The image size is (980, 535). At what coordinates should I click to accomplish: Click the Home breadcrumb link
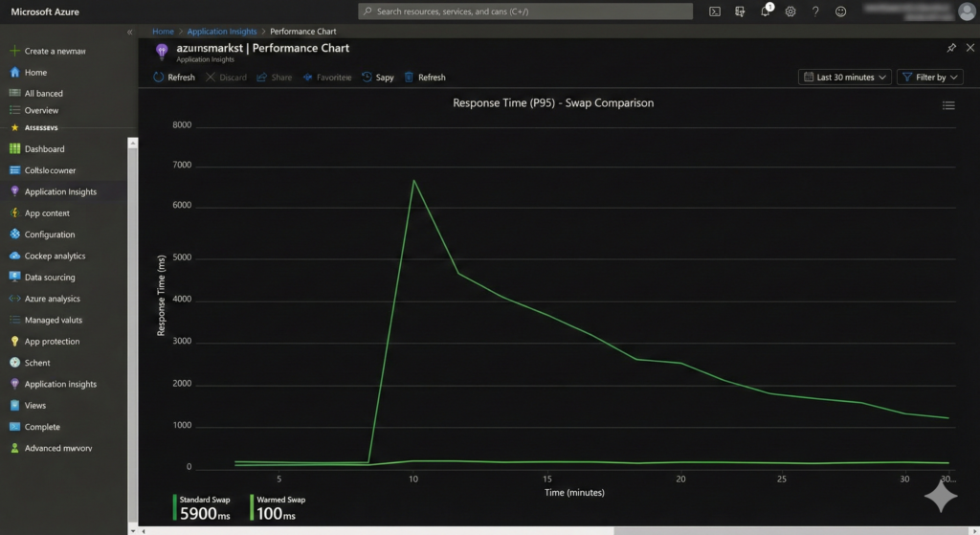(x=163, y=32)
